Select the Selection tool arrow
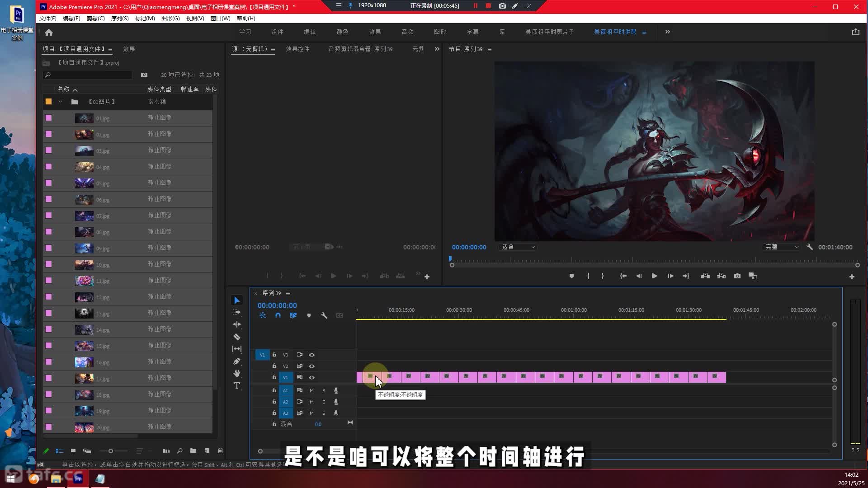This screenshot has height=488, width=868. click(x=237, y=300)
